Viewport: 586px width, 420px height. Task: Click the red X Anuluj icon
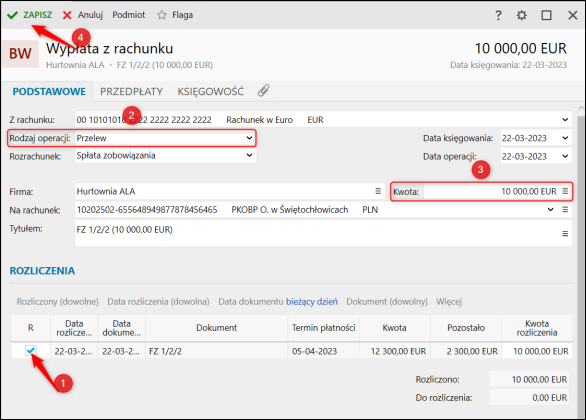click(67, 15)
